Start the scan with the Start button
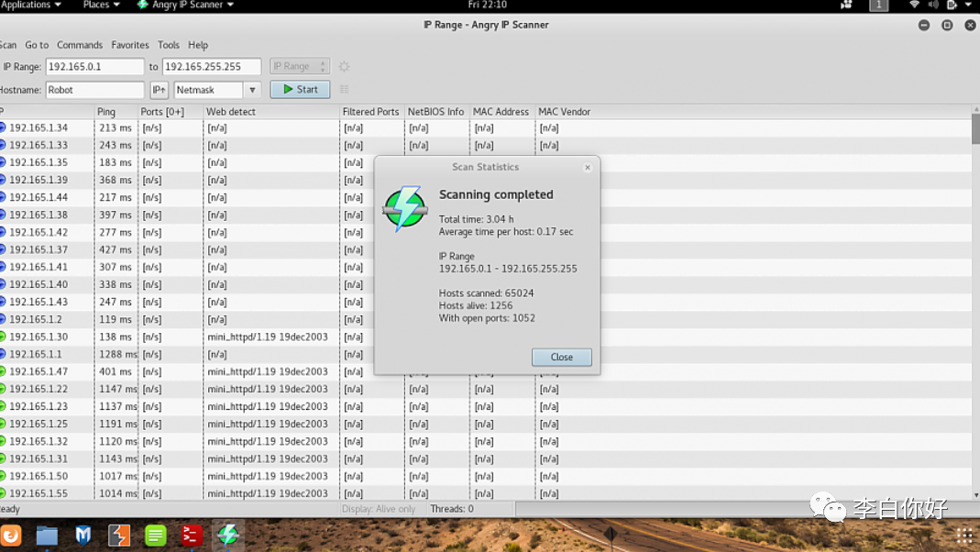 click(x=300, y=89)
